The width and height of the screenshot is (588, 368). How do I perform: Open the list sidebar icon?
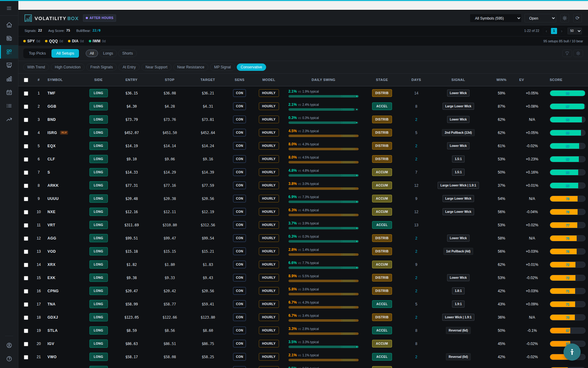point(9,106)
